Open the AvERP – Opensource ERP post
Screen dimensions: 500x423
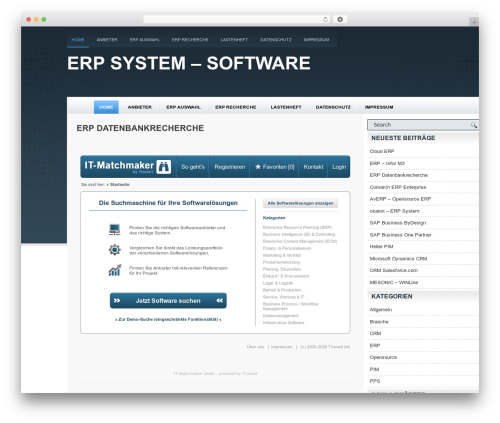point(400,199)
